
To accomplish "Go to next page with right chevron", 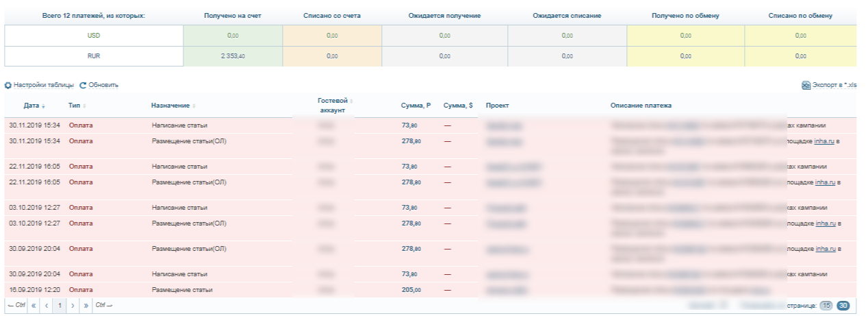I will click(x=73, y=305).
